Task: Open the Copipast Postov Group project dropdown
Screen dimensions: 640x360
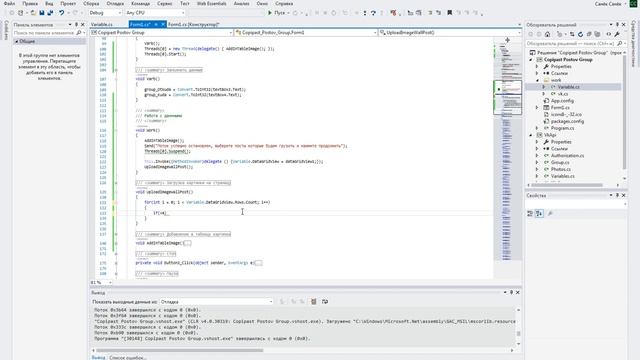Action: click(x=162, y=32)
